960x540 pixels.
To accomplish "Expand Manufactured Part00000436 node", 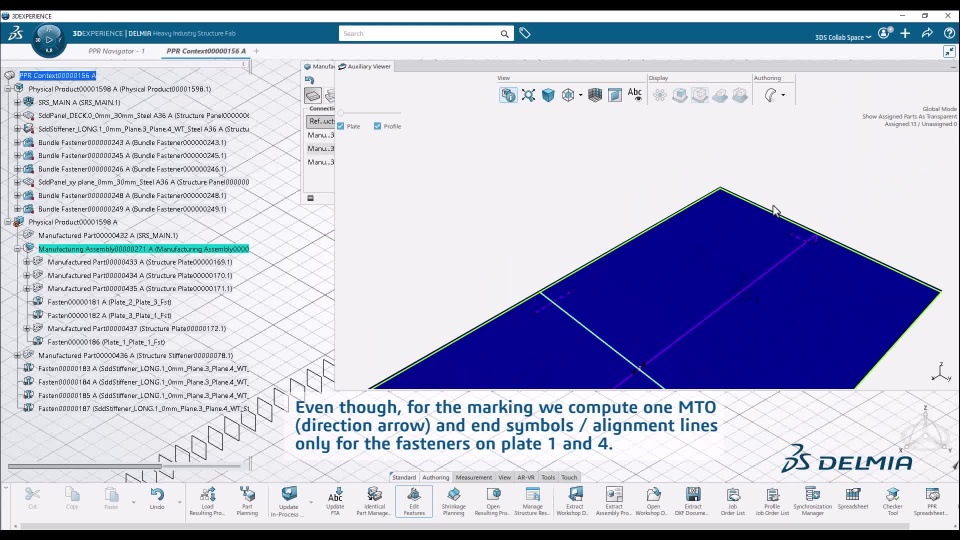I will pos(18,355).
